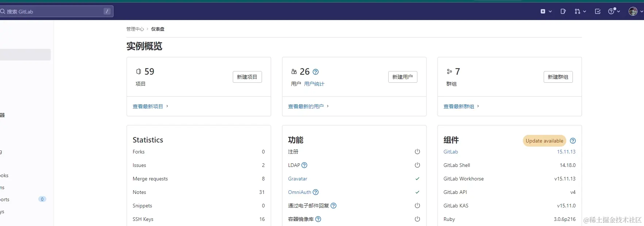Open the user avatar menu
This screenshot has width=644, height=226.
click(x=636, y=11)
